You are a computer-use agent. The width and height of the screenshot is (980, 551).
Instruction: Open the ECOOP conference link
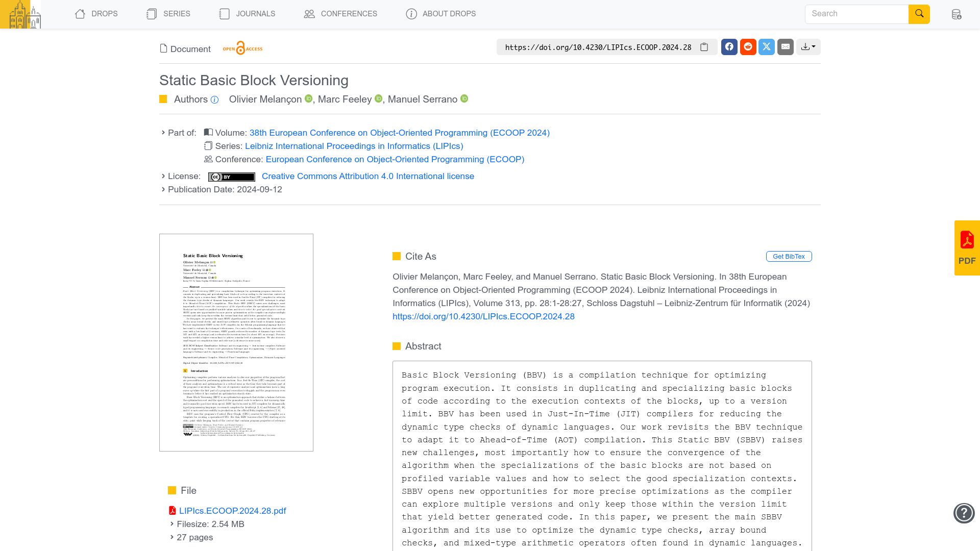pos(395,159)
